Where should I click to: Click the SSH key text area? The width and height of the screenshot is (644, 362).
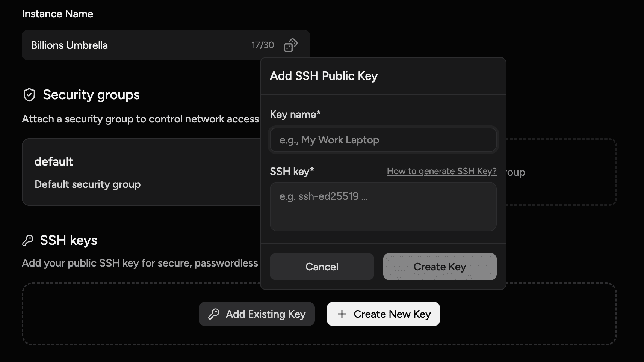[382, 207]
